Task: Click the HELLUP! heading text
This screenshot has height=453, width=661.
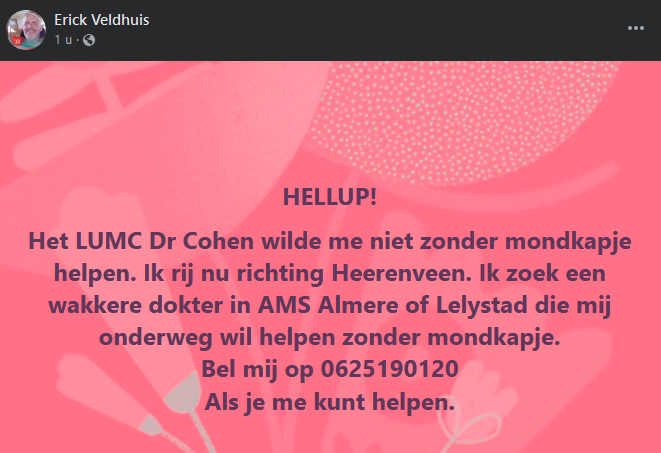Action: click(330, 197)
